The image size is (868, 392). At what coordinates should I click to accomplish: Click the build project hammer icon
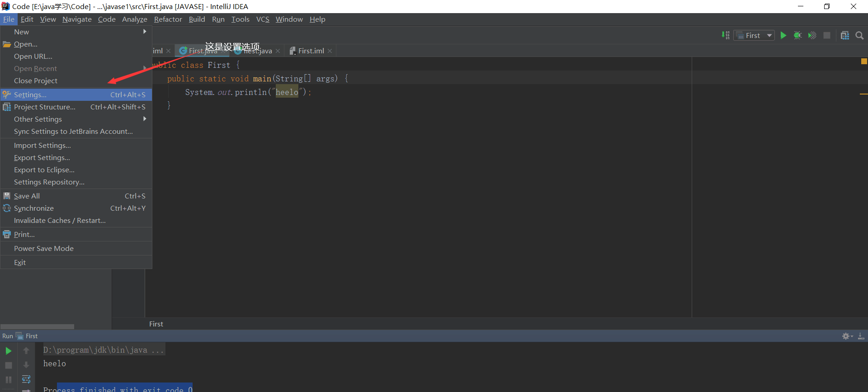[x=726, y=35]
